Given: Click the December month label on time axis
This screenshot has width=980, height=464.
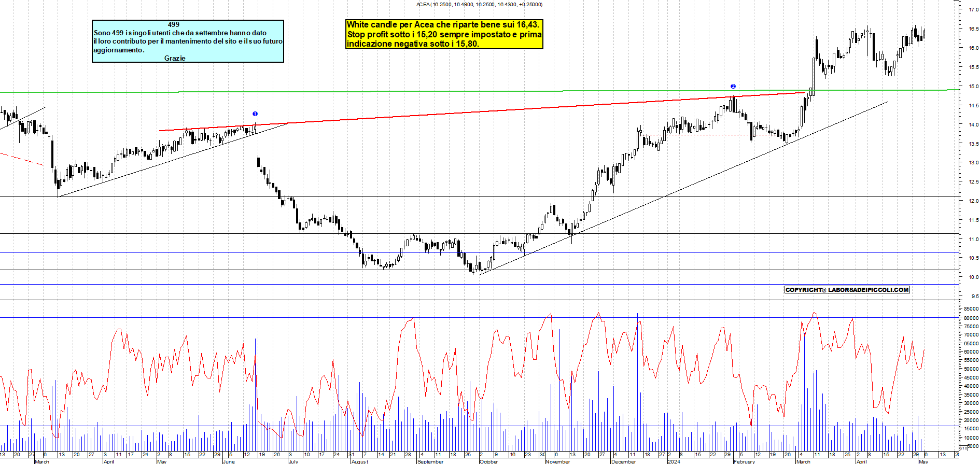Looking at the screenshot, I should coord(624,461).
